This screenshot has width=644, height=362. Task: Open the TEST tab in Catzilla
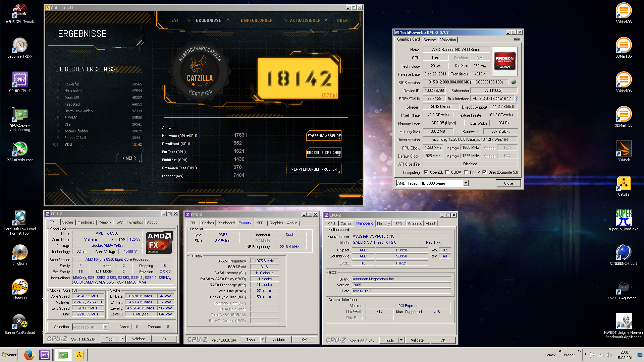174,20
